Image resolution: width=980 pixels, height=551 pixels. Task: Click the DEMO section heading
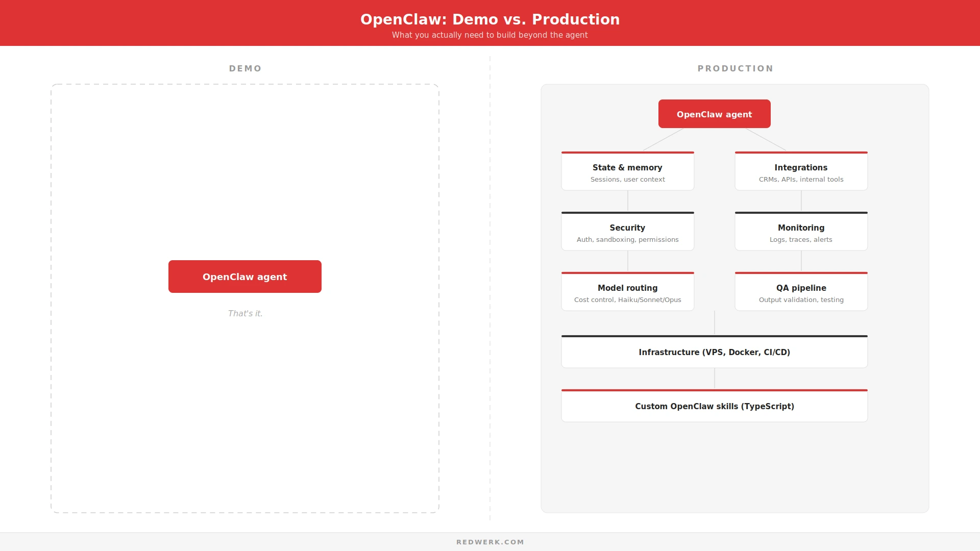pyautogui.click(x=245, y=68)
